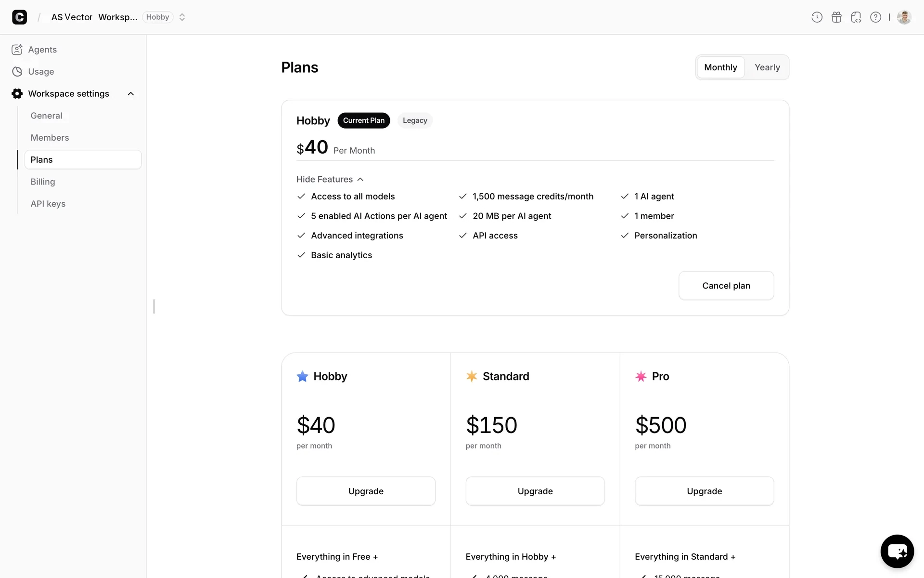Click 'Access to all models' feature
This screenshot has width=924, height=578.
353,197
